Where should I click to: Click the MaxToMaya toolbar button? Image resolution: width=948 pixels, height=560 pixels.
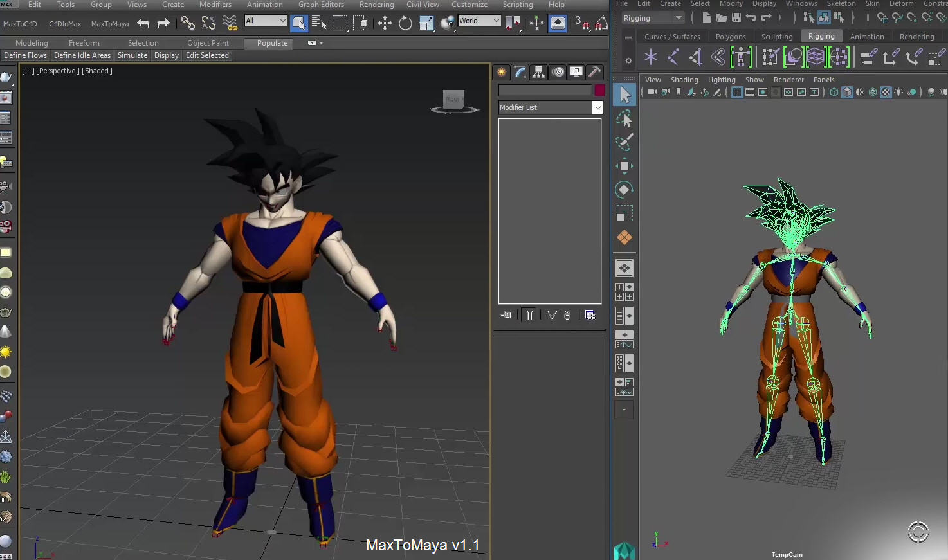click(110, 24)
